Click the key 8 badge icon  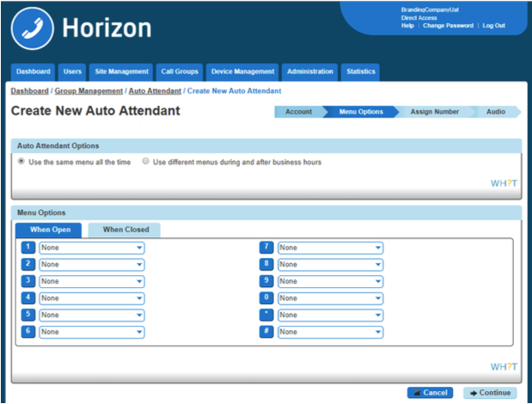pyautogui.click(x=266, y=264)
